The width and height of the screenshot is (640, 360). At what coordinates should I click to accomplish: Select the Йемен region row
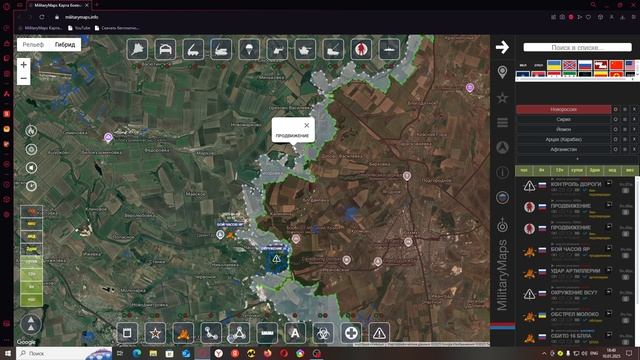pos(564,129)
